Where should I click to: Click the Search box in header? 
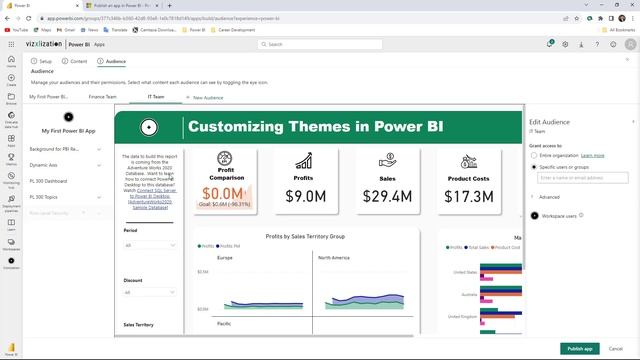coord(320,44)
